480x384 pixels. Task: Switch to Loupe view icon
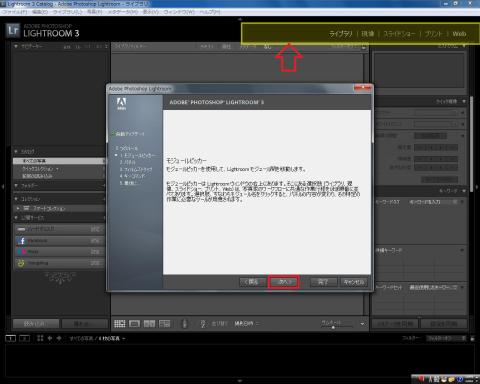coord(134,323)
